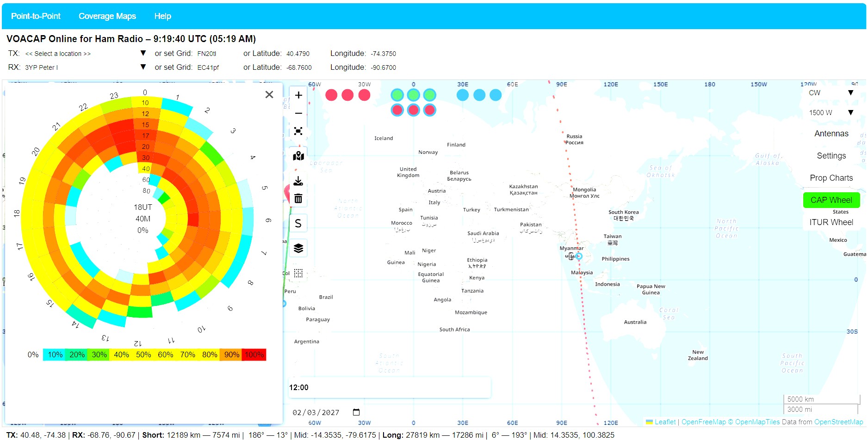Toggle fullscreen map view

[x=298, y=131]
